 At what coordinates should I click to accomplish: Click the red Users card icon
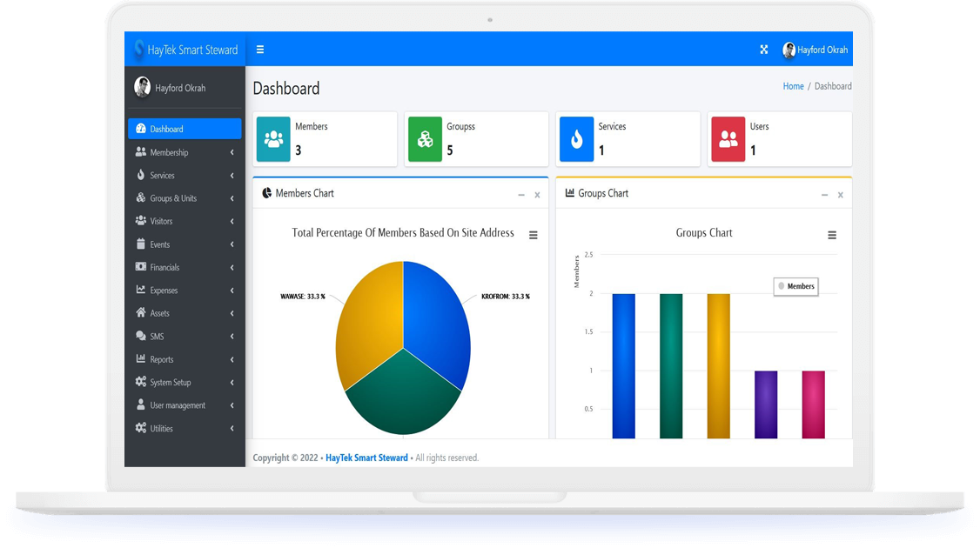point(728,139)
